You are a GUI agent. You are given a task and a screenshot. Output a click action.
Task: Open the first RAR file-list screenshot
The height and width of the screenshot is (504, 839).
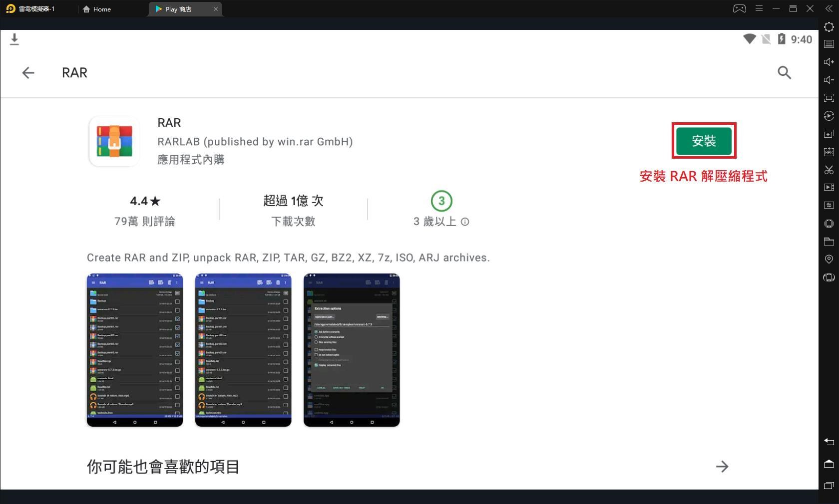pyautogui.click(x=135, y=350)
